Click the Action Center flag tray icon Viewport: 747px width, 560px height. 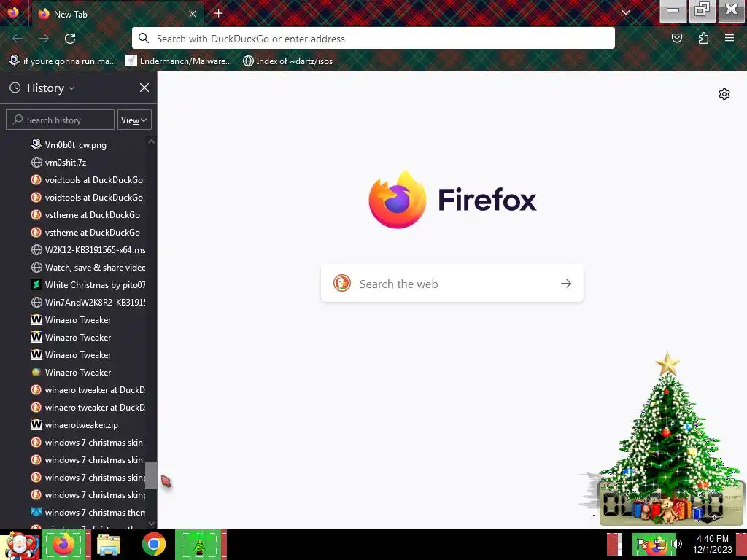(642, 544)
